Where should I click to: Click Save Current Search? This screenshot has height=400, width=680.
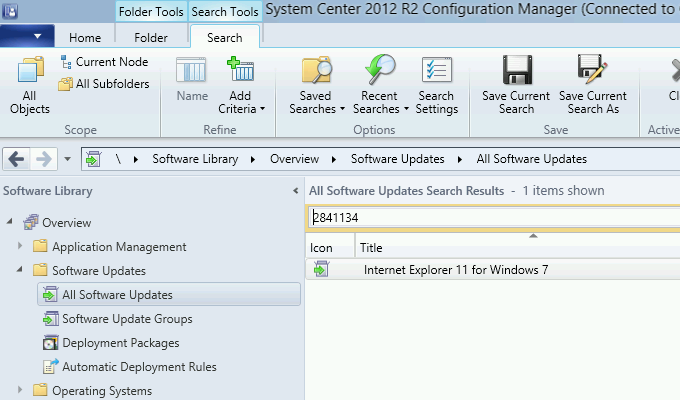click(x=516, y=85)
